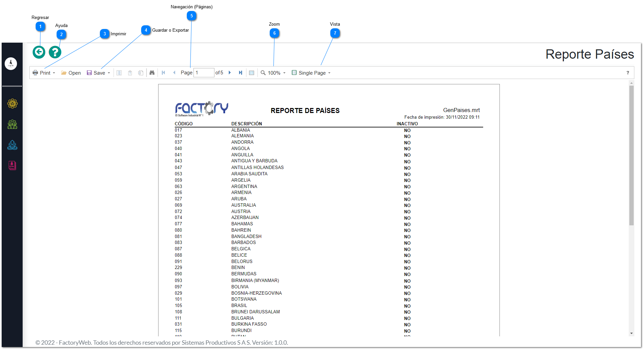
Task: Click the footer copyright FactoryWeb text
Action: click(161, 343)
